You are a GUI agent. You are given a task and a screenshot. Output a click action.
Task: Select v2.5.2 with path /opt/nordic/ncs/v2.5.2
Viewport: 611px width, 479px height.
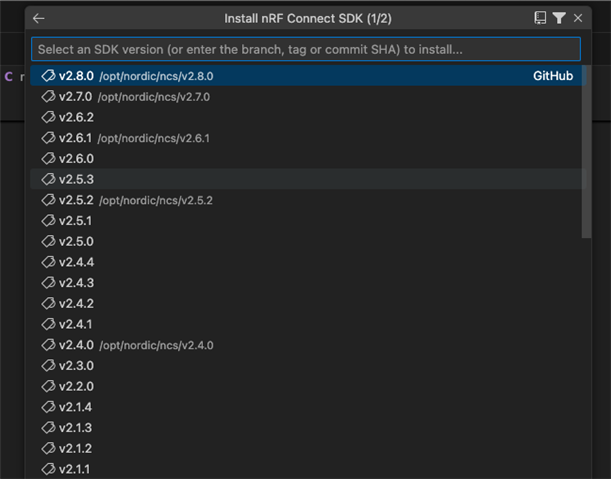[308, 200]
